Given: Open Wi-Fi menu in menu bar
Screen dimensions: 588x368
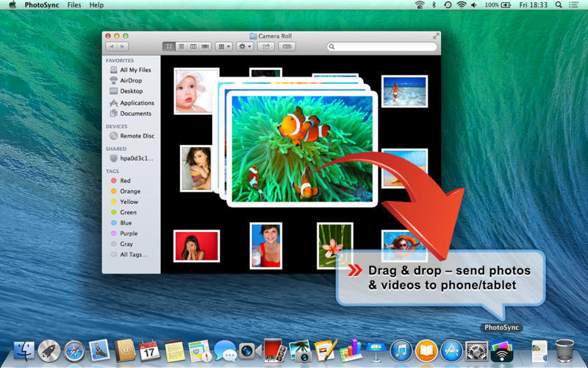Looking at the screenshot, I should click(462, 5).
